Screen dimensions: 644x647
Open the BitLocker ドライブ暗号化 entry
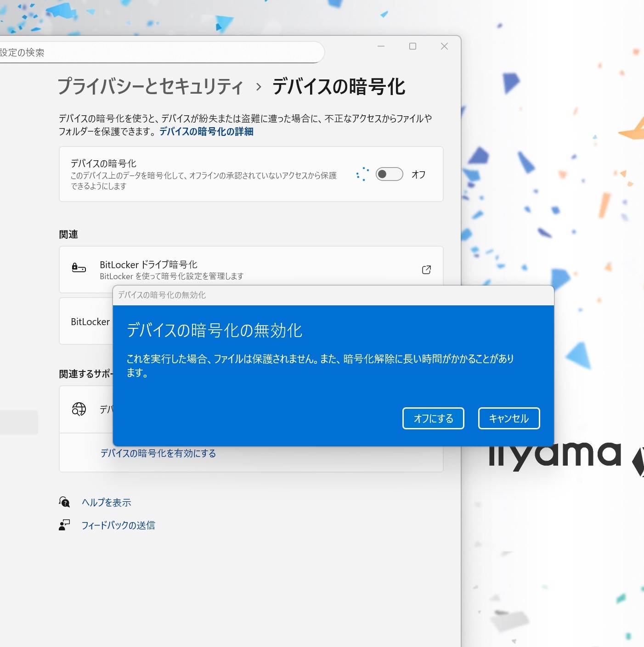(148, 265)
